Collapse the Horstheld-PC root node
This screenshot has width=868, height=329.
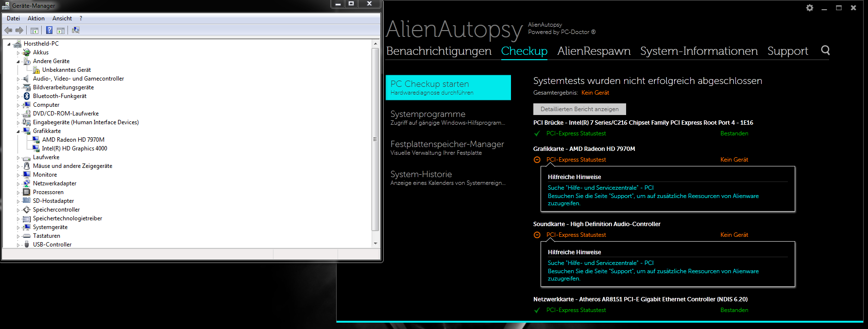click(x=9, y=44)
